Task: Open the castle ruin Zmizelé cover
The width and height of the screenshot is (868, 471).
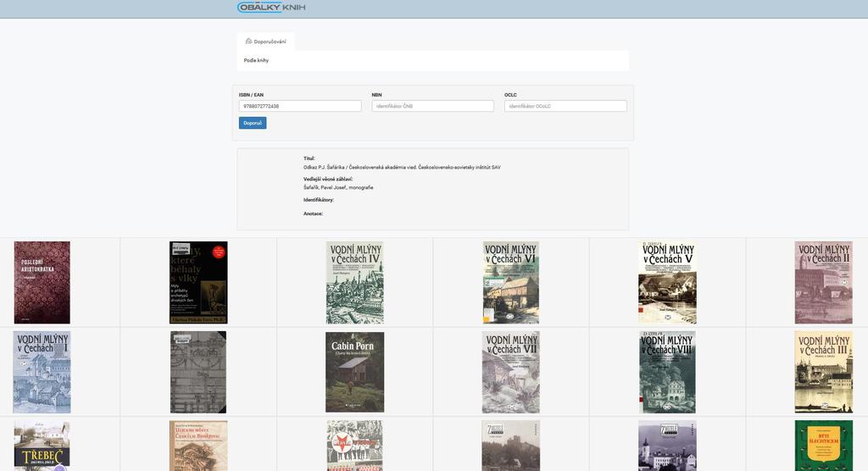Action: click(x=511, y=446)
